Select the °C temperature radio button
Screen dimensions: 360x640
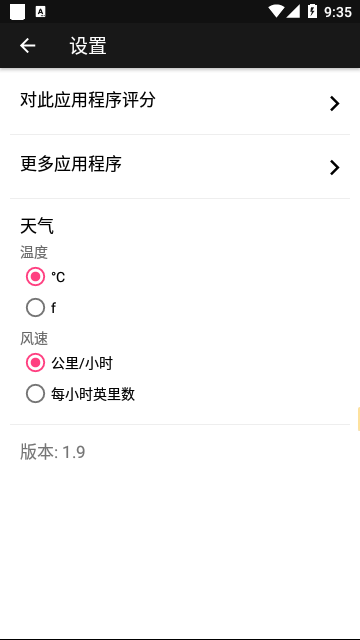pos(36,277)
